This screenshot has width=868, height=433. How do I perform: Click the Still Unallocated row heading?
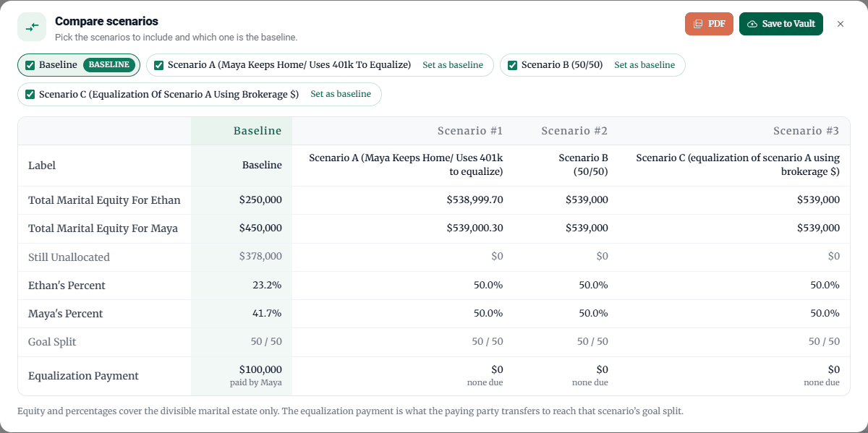69,257
